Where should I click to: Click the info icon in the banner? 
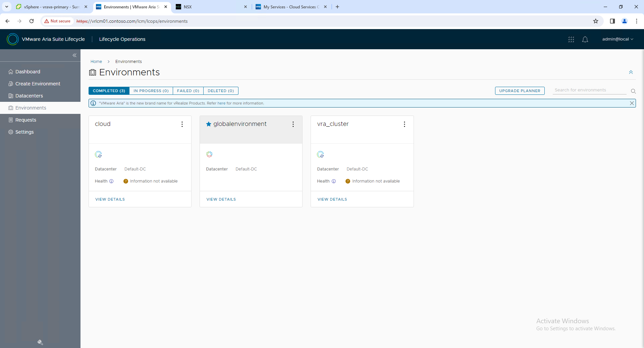tap(94, 103)
